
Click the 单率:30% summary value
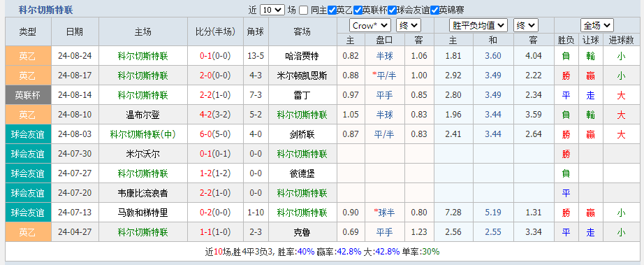(x=420, y=252)
